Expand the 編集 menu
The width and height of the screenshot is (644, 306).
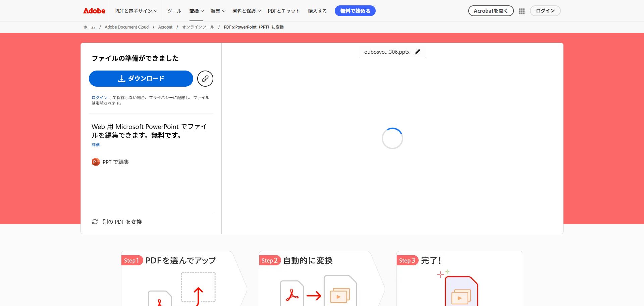(x=218, y=11)
